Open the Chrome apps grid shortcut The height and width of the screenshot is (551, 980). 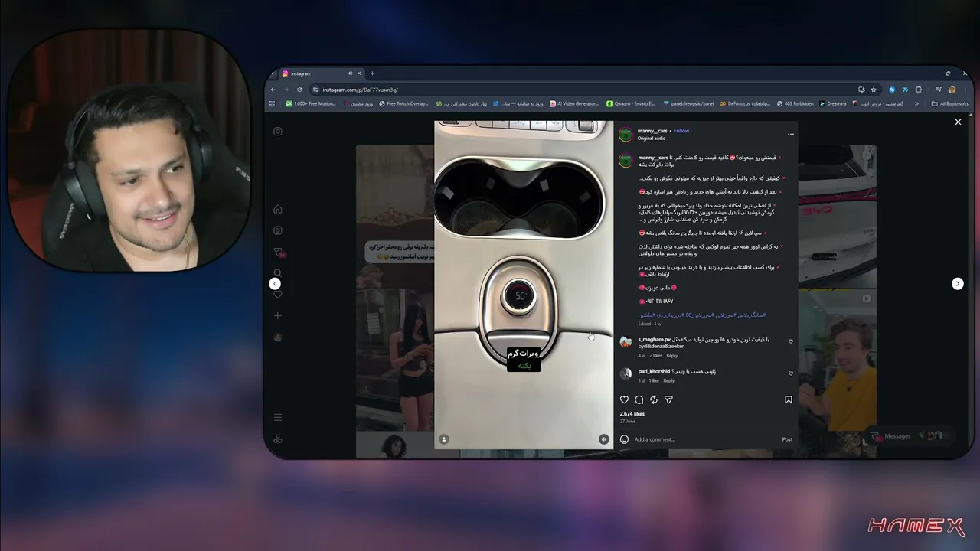point(272,103)
